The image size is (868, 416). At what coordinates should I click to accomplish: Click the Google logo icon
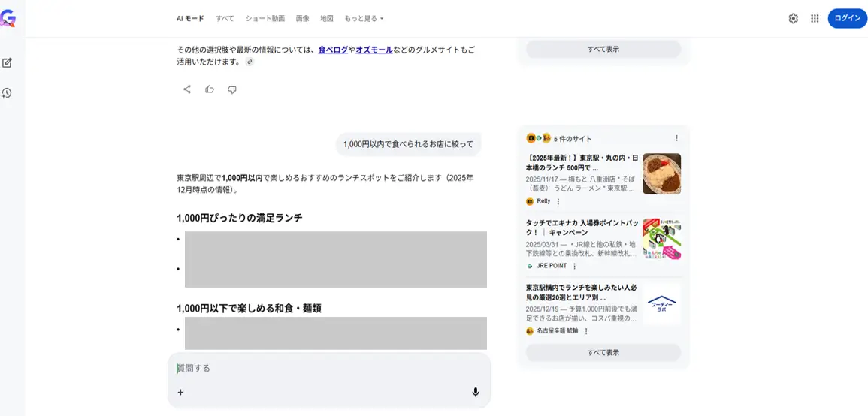(8, 19)
